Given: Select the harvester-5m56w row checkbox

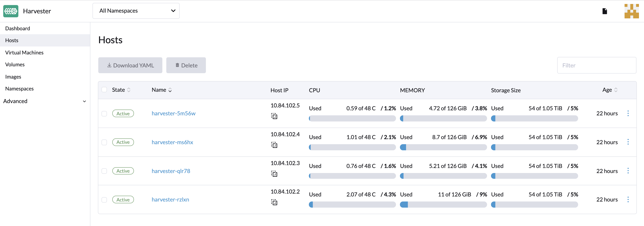Looking at the screenshot, I should pos(104,114).
